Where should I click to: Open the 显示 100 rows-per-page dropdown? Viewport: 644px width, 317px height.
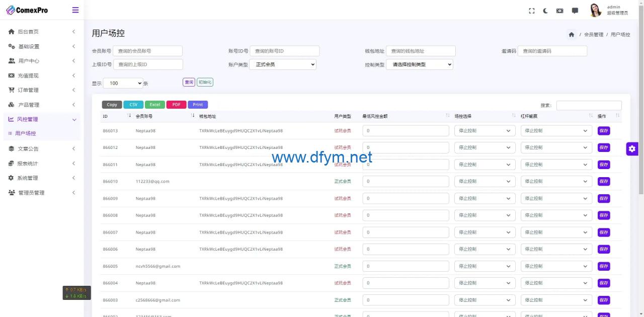(x=123, y=83)
